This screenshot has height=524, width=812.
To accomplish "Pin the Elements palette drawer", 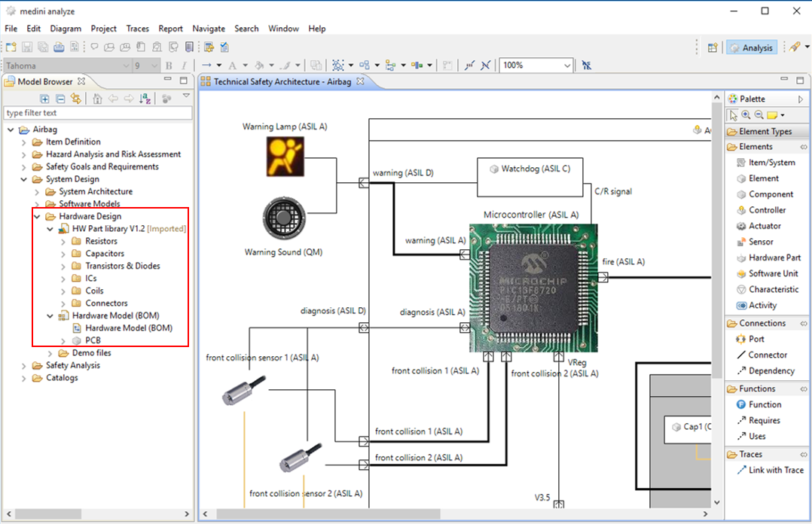I will (x=803, y=147).
